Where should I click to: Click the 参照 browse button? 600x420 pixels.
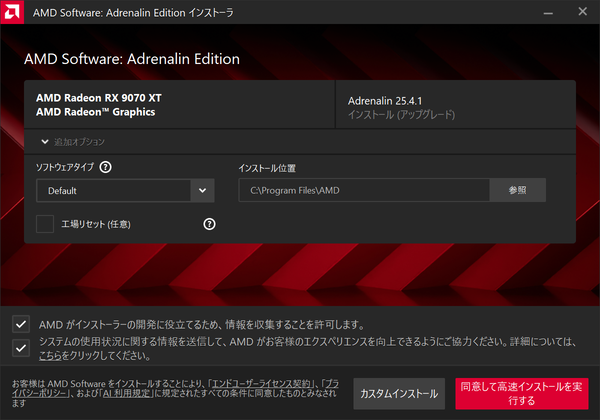tap(517, 190)
